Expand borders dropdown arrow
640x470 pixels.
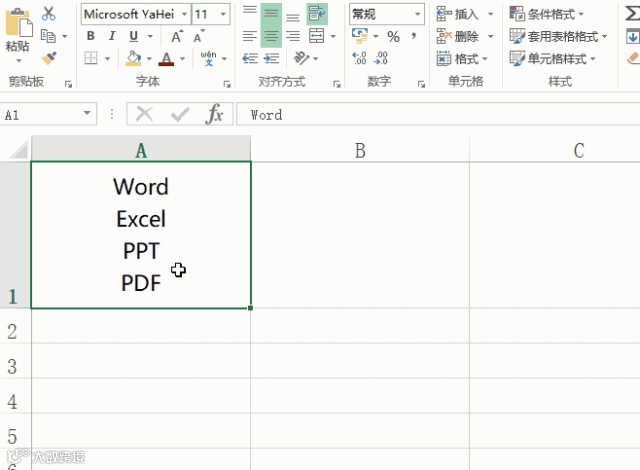click(107, 59)
